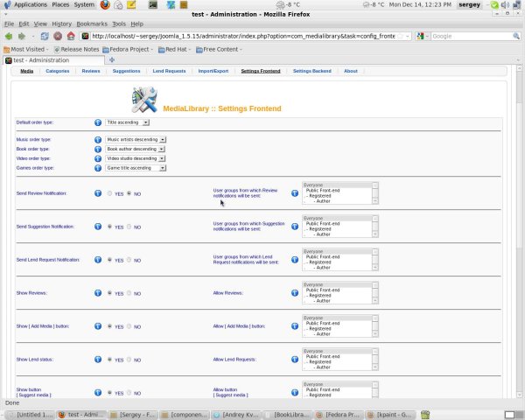This screenshot has height=420, width=525.
Task: Open the File menu
Action: point(9,24)
